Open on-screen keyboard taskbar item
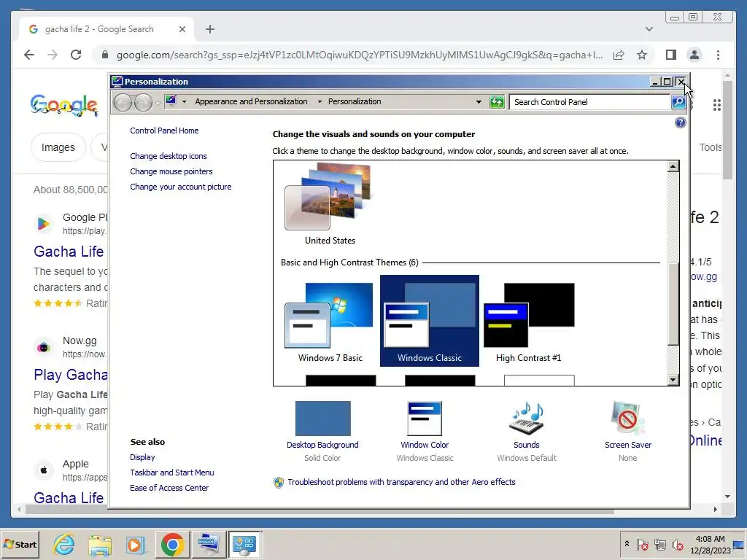This screenshot has width=747, height=560. click(x=209, y=544)
